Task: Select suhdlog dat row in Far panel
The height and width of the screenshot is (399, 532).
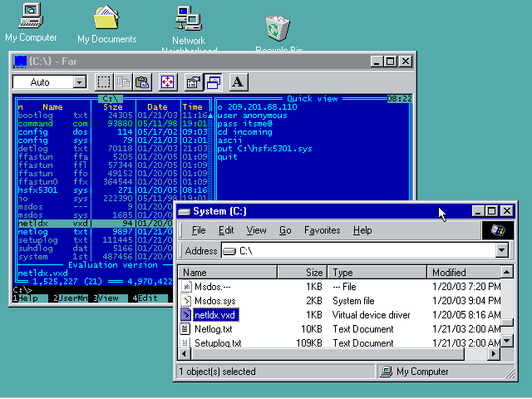Action: [x=96, y=249]
